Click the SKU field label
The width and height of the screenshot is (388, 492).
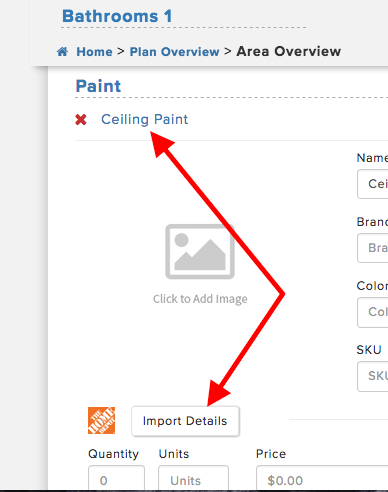(x=369, y=350)
